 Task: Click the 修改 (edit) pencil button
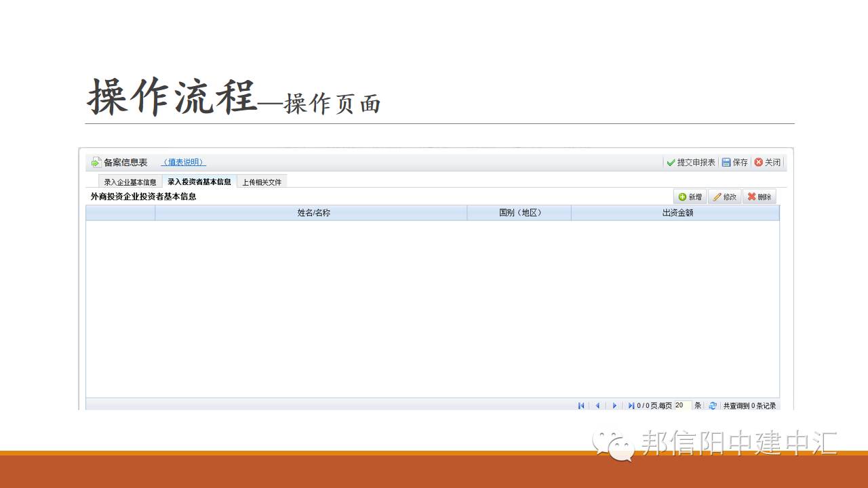coord(724,197)
